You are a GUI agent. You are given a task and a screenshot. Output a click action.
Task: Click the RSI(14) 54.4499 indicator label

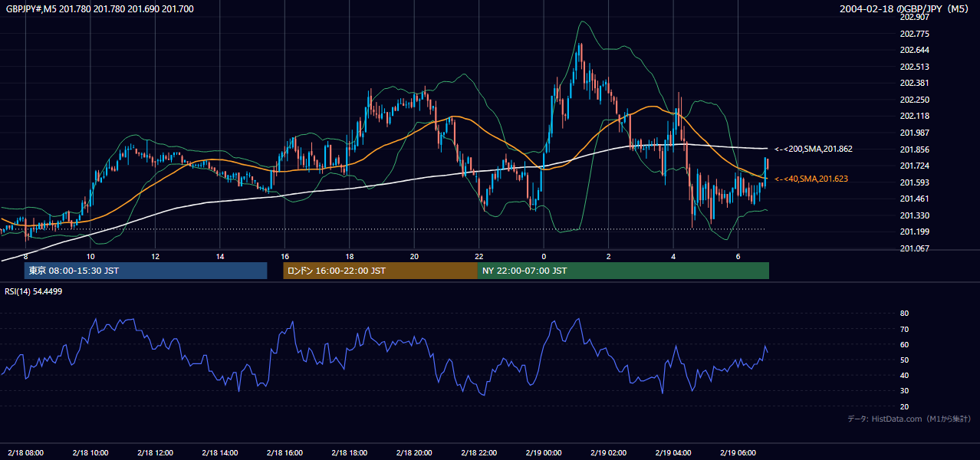point(34,291)
